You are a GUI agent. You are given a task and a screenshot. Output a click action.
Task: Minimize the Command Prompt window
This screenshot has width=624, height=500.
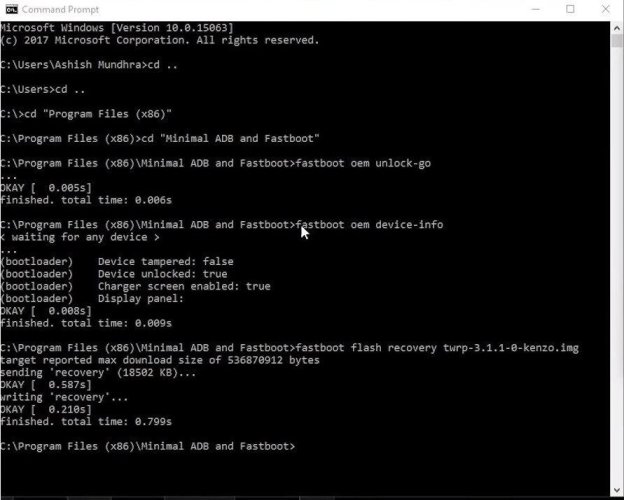pos(536,9)
